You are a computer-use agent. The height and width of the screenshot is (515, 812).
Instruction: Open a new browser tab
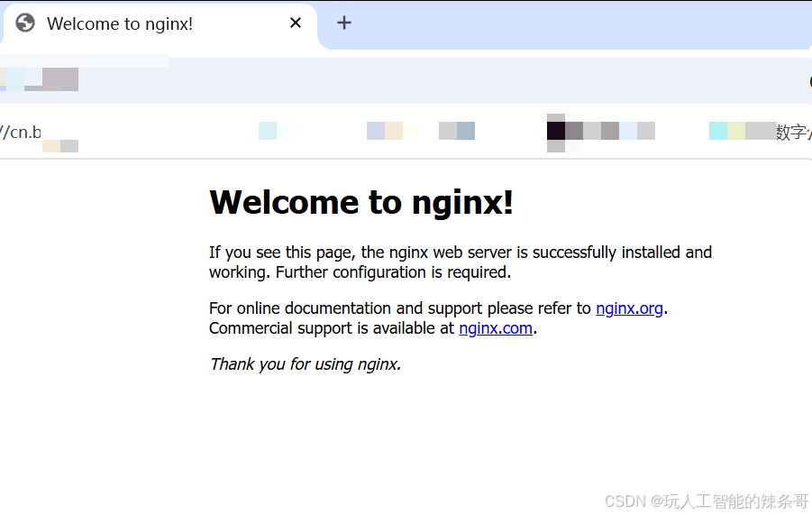[344, 23]
